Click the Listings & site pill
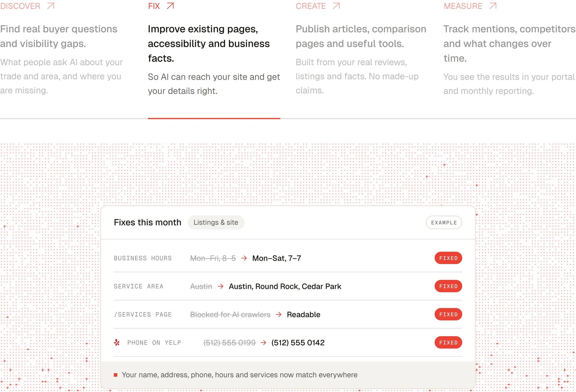The height and width of the screenshot is (392, 576). (x=216, y=223)
